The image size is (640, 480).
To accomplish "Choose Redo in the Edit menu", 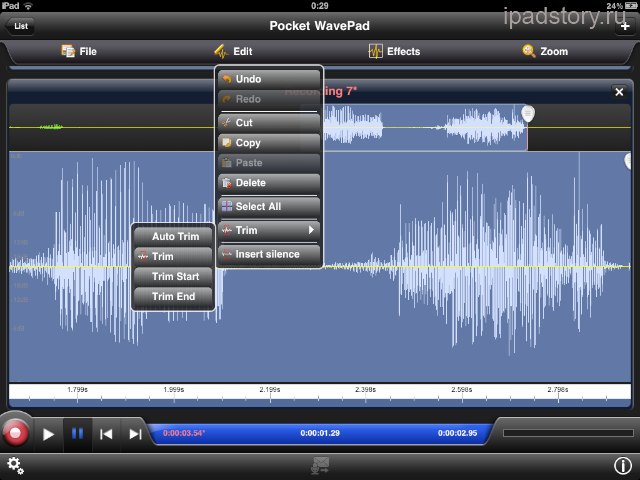I will click(269, 99).
